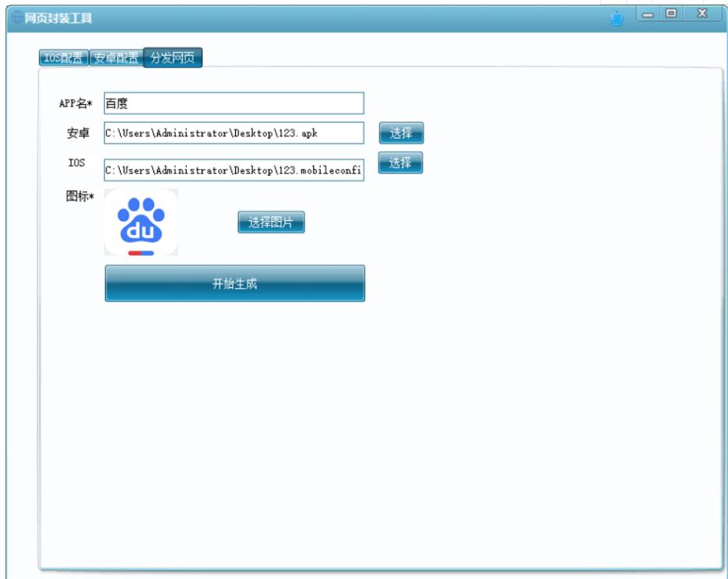Image resolution: width=728 pixels, height=579 pixels.
Task: Click the 选择图片 button
Action: point(271,223)
